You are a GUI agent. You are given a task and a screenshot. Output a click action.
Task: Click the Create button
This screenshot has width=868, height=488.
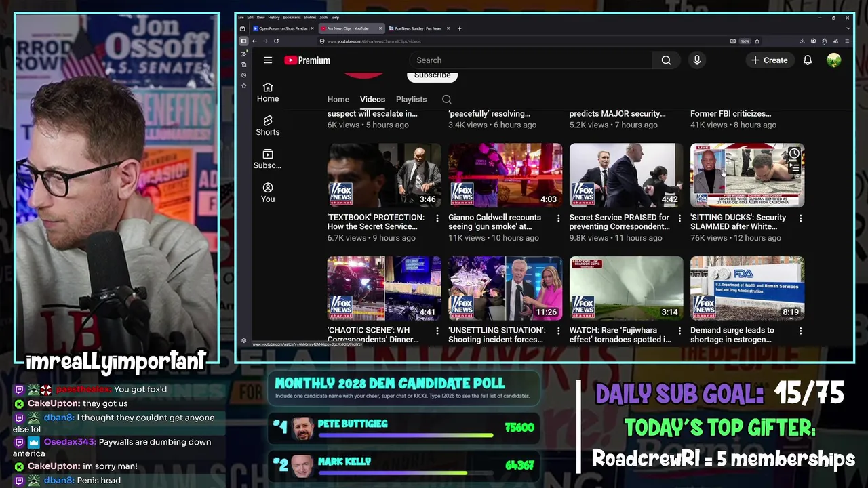pyautogui.click(x=769, y=60)
